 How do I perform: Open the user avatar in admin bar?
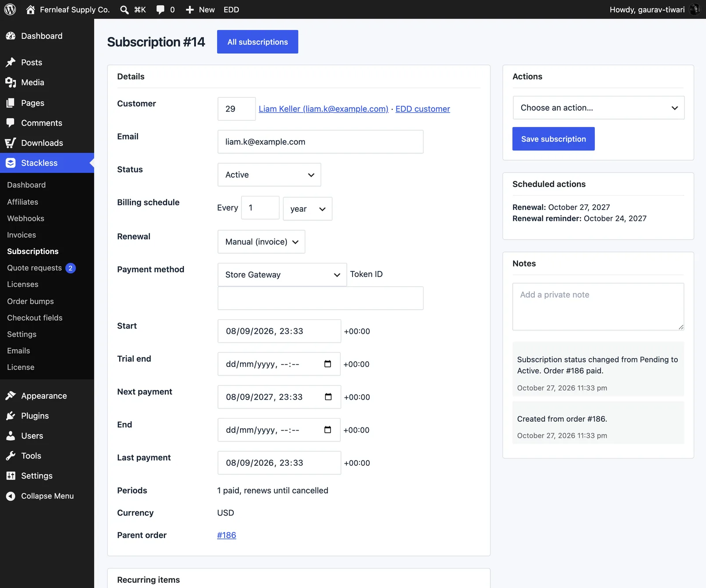click(x=695, y=9)
